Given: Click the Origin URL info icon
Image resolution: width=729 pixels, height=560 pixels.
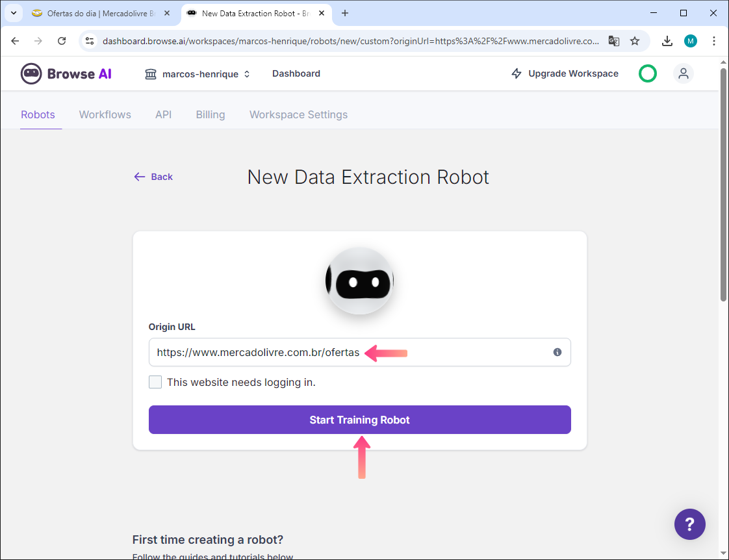Looking at the screenshot, I should 557,352.
